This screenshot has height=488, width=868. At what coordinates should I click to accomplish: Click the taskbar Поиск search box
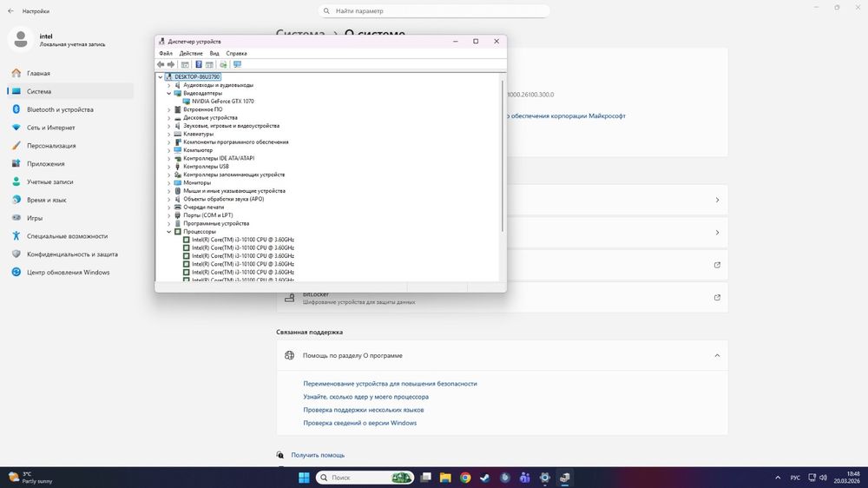coord(365,478)
